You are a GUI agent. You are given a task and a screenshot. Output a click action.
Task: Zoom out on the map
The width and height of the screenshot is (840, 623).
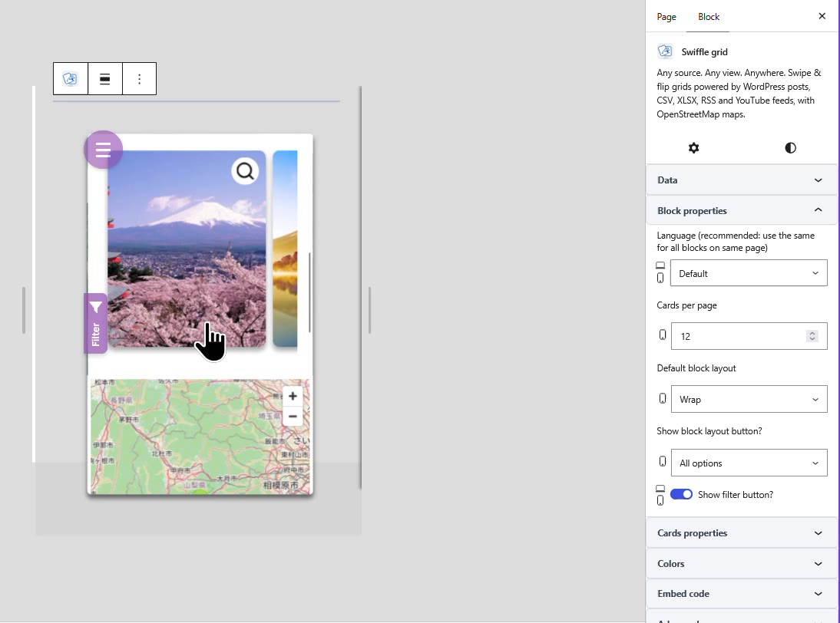tap(293, 417)
